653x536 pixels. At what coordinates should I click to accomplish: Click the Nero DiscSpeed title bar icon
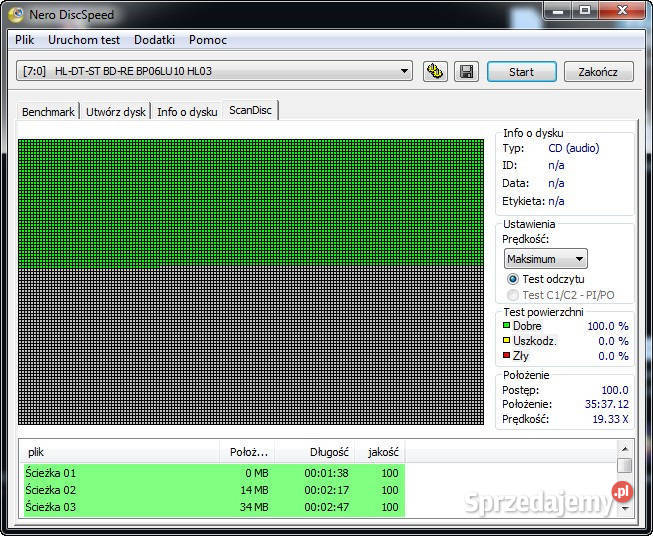tap(16, 14)
